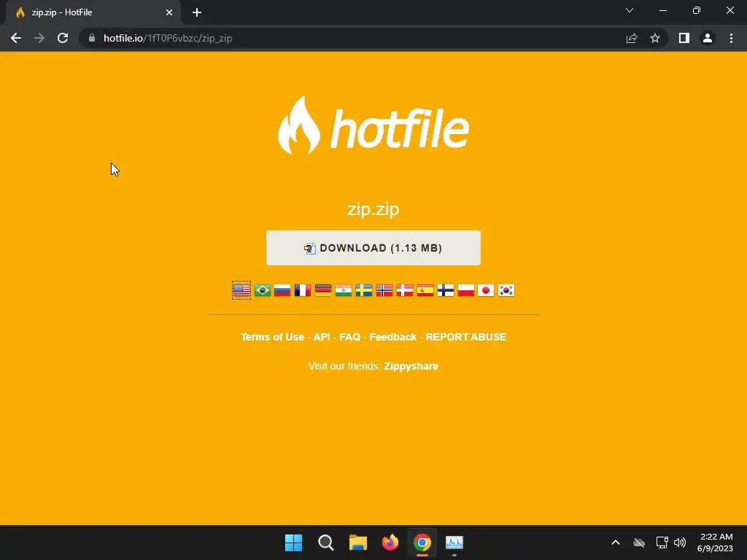Screen dimensions: 747x560
Task: Open the Windows Start menu
Action: pyautogui.click(x=293, y=542)
